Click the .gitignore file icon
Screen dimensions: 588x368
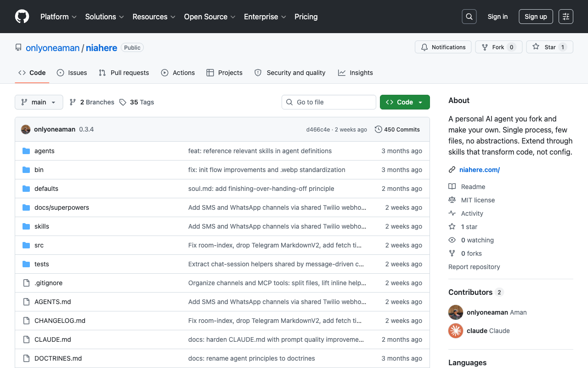click(x=26, y=283)
